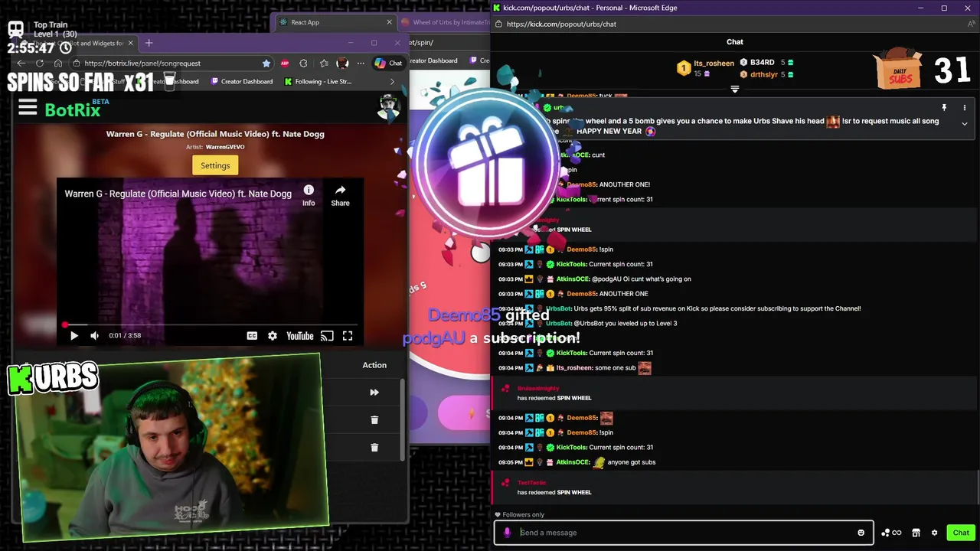Open video on YouTube via logo
980x551 pixels.
coord(300,335)
